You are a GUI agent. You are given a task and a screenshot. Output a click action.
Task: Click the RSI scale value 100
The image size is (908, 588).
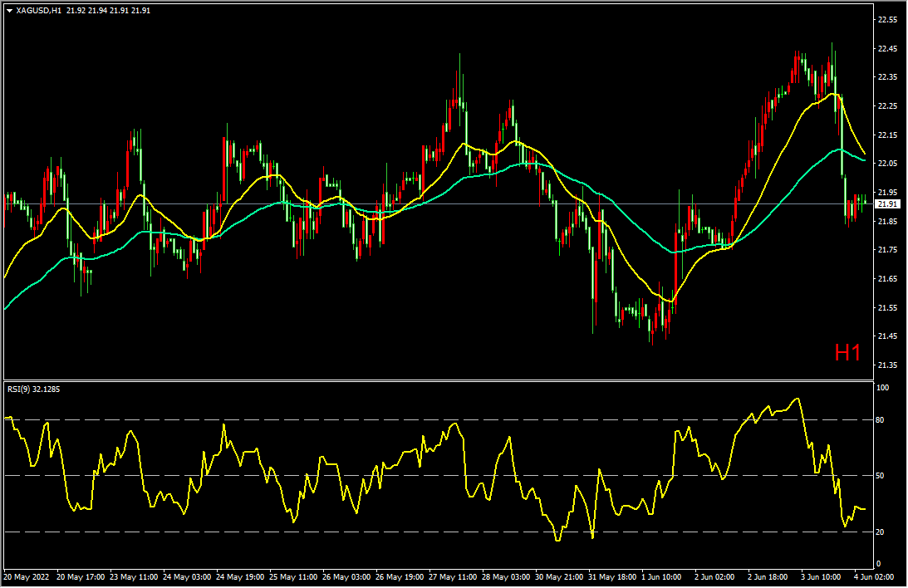[882, 388]
